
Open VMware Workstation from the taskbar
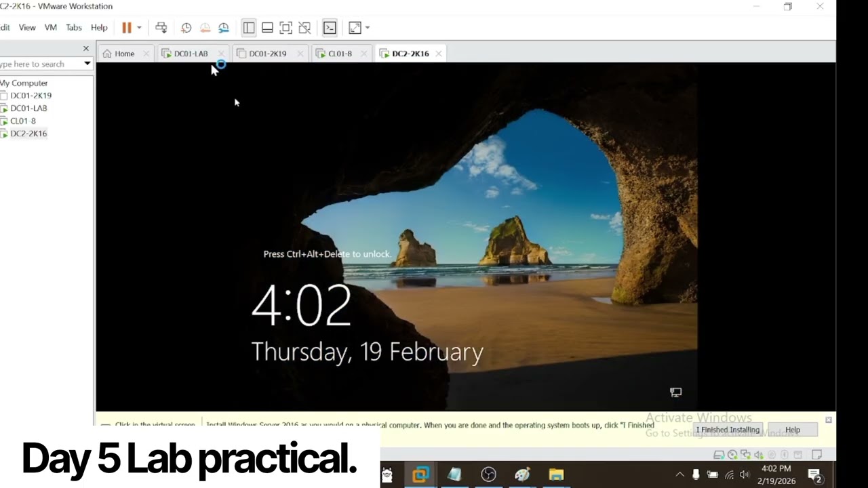(x=420, y=474)
